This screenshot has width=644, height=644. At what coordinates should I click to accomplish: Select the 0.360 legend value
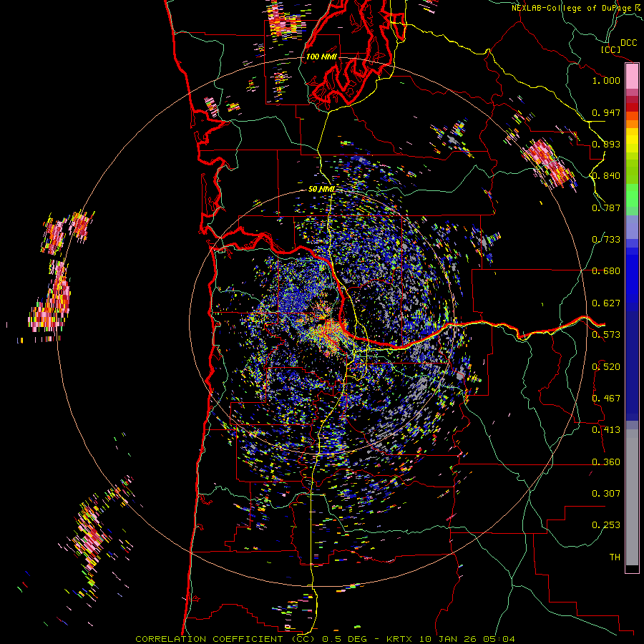click(x=606, y=462)
